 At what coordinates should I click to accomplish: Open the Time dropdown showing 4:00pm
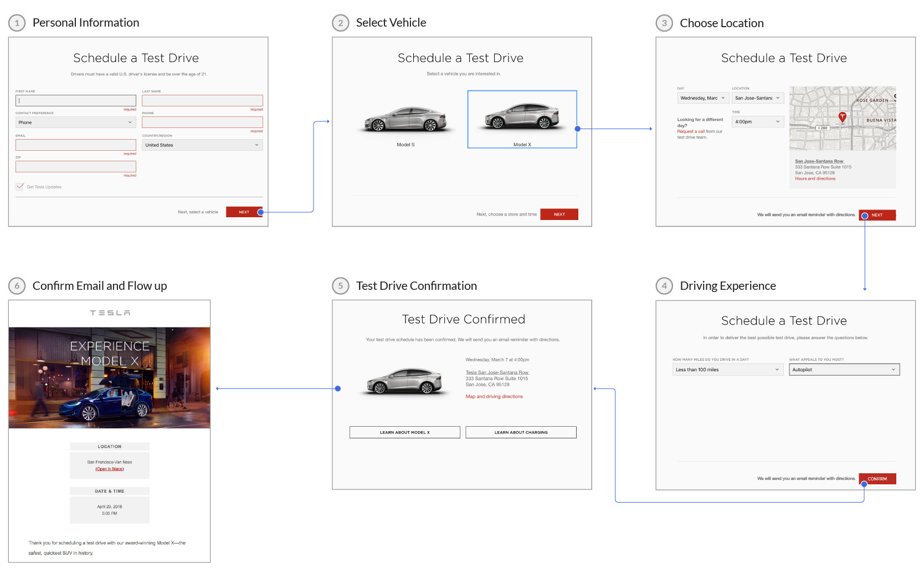point(758,121)
